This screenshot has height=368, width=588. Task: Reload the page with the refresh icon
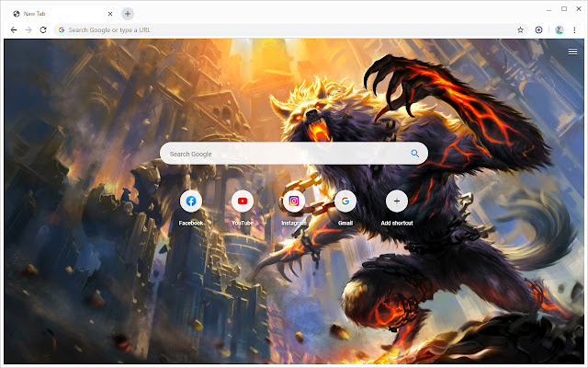[43, 30]
